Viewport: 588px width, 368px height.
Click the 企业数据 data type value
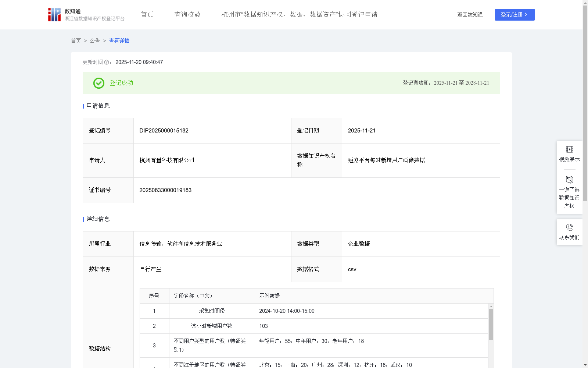pyautogui.click(x=359, y=244)
